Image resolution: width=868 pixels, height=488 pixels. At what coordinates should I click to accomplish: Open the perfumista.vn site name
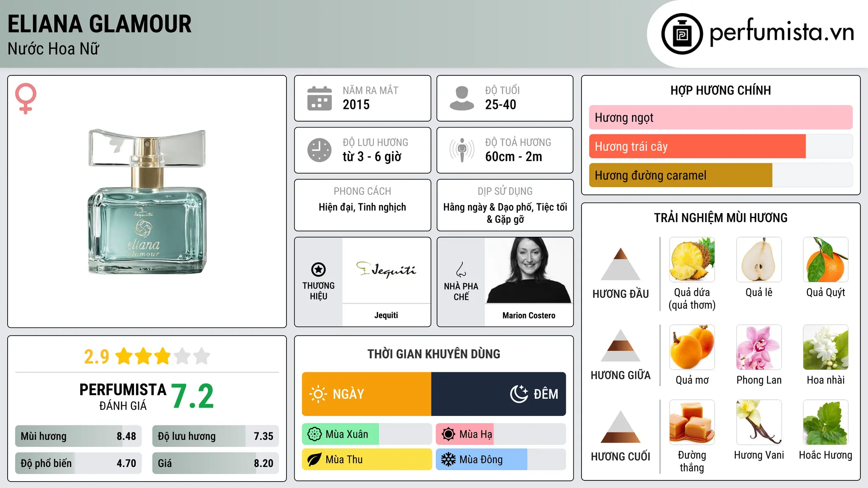[x=782, y=32]
